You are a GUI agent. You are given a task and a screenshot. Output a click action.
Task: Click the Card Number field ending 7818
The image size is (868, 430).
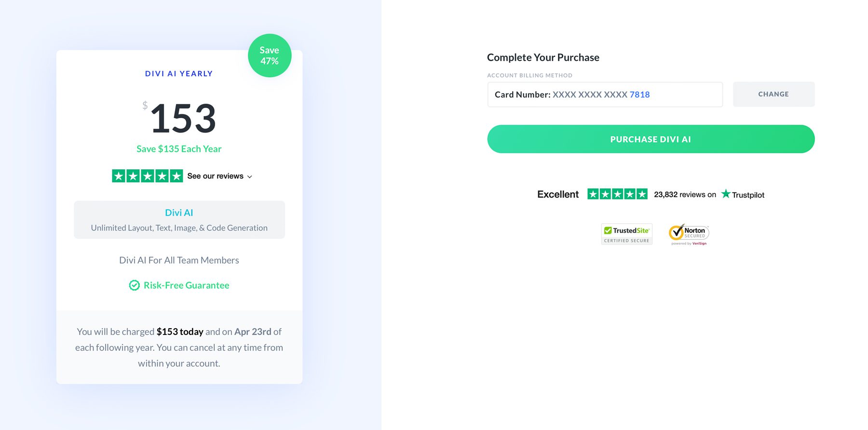(605, 94)
